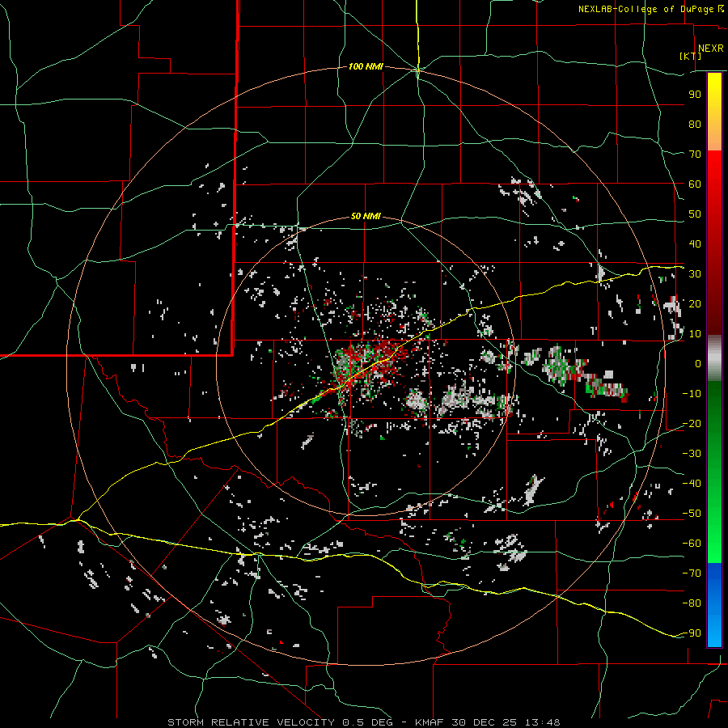The image size is (728, 728).
Task: Click the Storm Relative Velocity KMAF caption
Action: pyautogui.click(x=364, y=722)
